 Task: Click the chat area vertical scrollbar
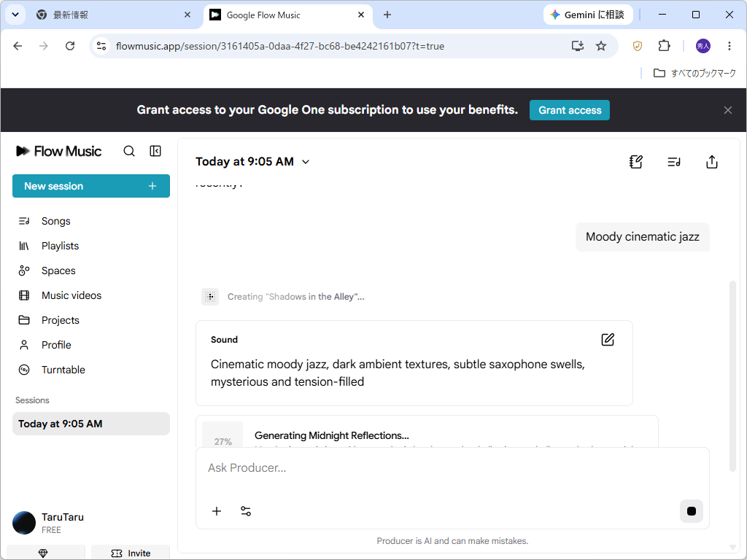click(732, 376)
